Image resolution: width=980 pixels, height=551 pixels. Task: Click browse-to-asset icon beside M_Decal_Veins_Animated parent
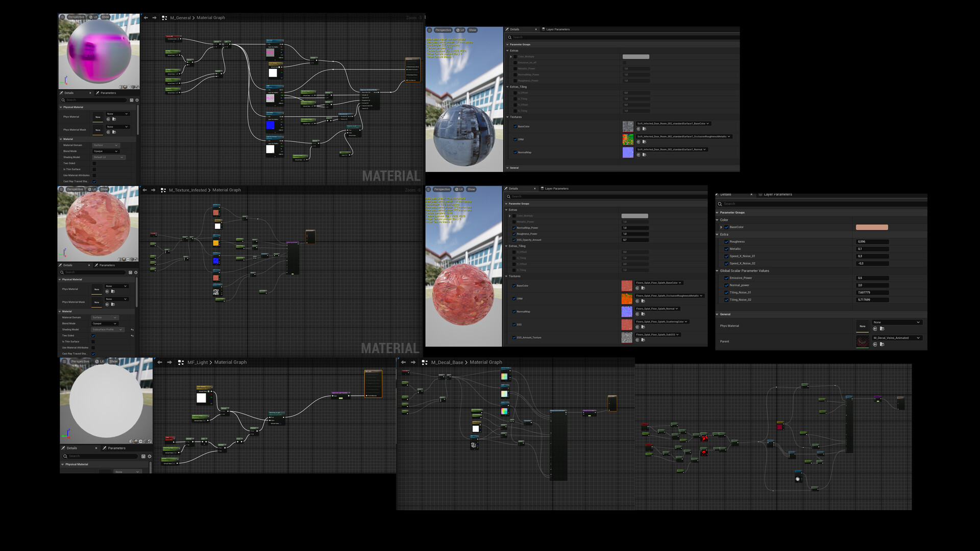pos(882,344)
